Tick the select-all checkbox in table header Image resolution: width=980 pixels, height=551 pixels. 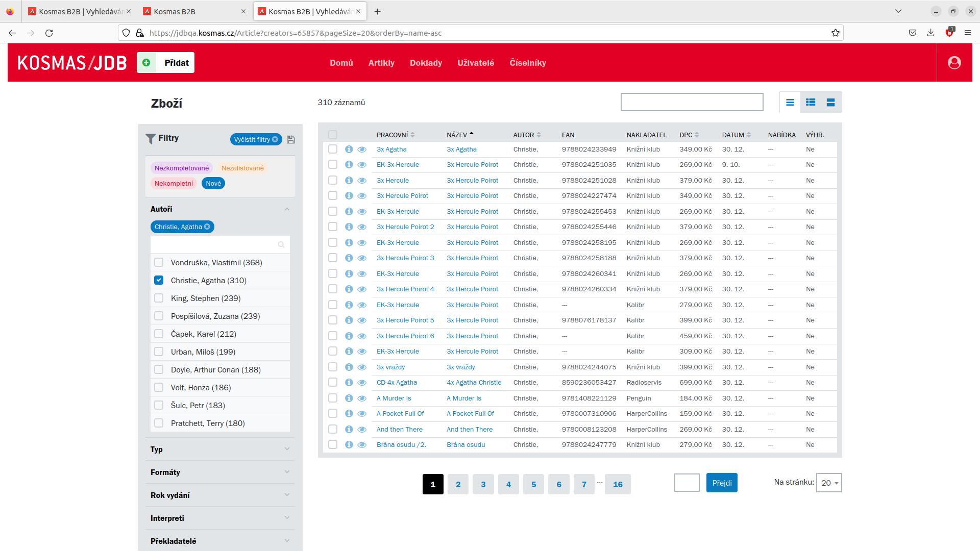click(333, 135)
